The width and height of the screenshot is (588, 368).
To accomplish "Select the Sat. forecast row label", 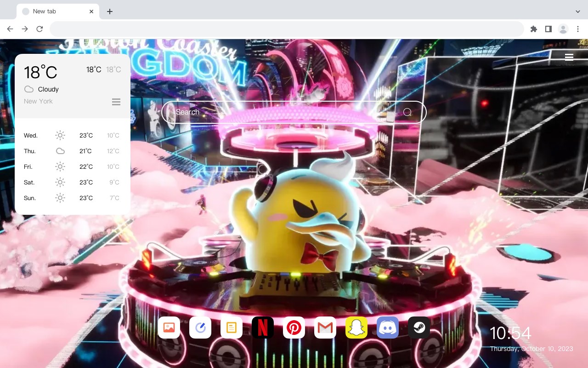I will tap(29, 182).
